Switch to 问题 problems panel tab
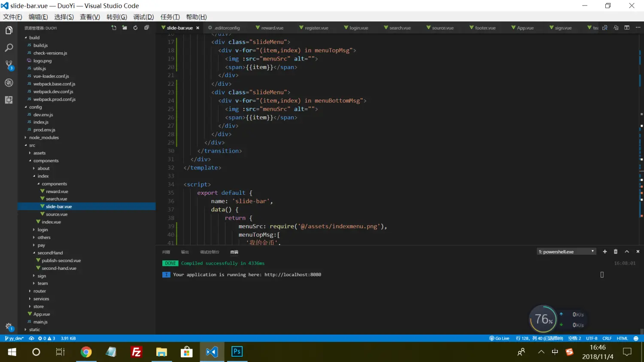Viewport: 644px width, 362px height. tap(166, 252)
